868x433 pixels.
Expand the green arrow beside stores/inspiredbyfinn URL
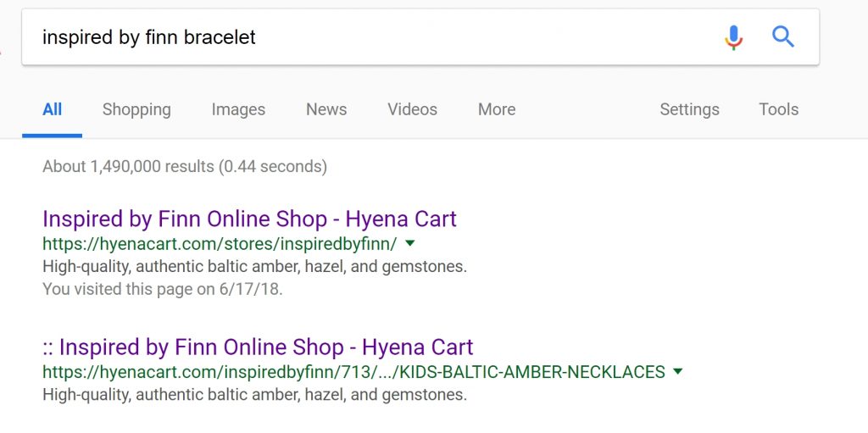point(409,242)
